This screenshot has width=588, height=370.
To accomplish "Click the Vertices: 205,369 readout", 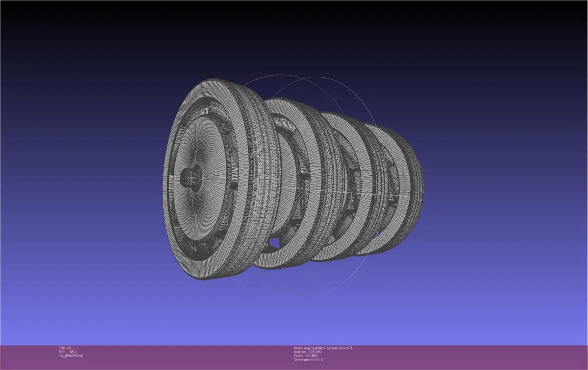I will 307,352.
